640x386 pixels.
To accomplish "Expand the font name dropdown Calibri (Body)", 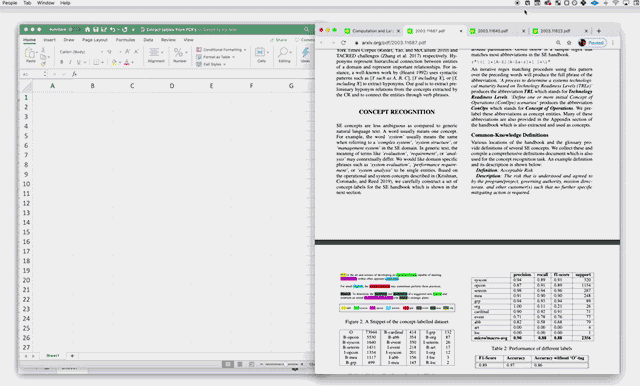I will pos(102,52).
